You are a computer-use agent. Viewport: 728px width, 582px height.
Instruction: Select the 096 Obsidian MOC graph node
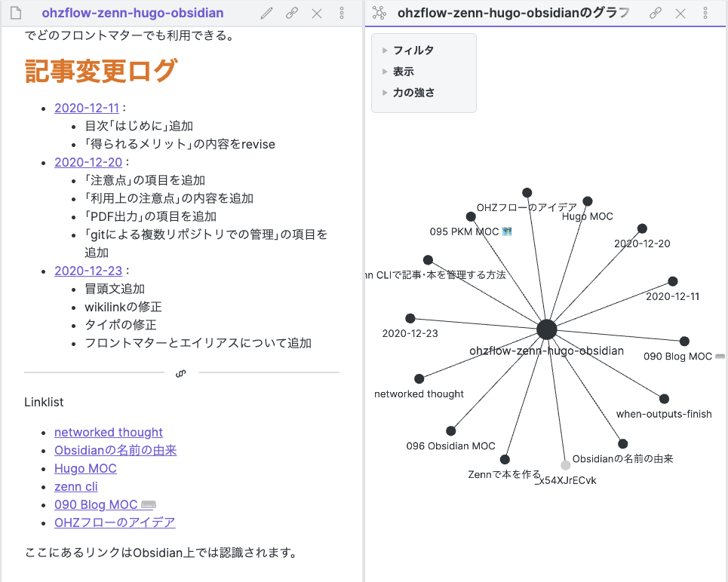point(451,430)
